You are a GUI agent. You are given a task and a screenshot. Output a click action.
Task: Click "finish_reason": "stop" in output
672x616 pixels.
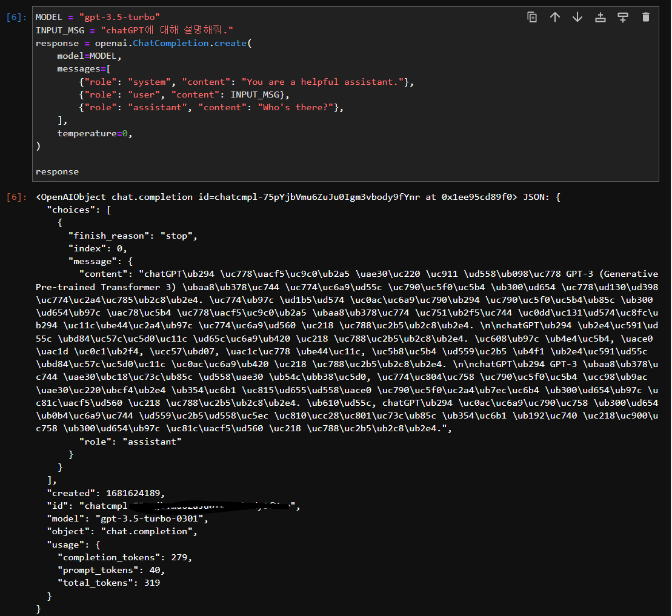(133, 236)
